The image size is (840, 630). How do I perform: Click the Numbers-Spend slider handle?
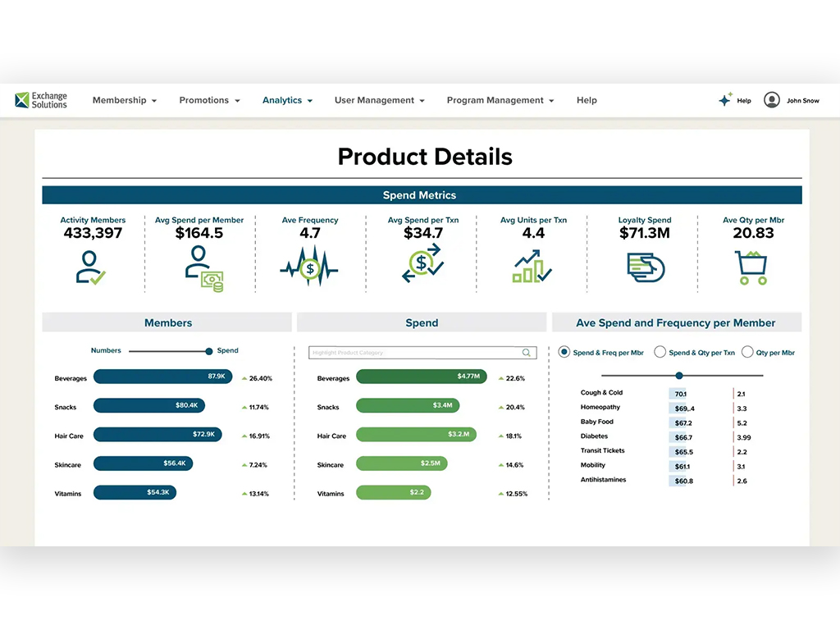click(209, 351)
